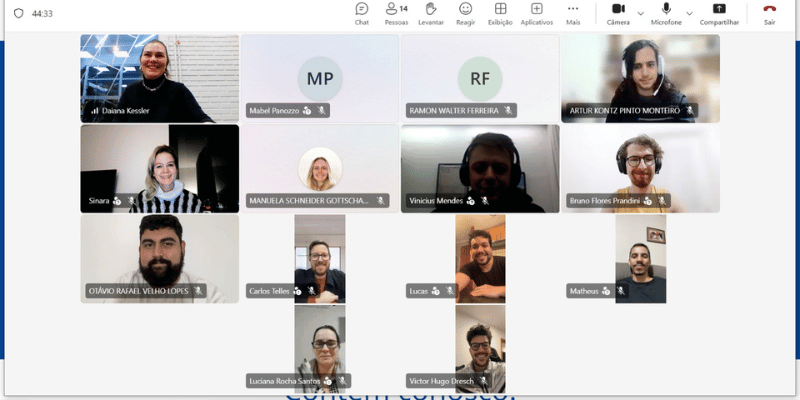The height and width of the screenshot is (400, 800).
Task: Click the shield security icon
Action: [x=18, y=13]
